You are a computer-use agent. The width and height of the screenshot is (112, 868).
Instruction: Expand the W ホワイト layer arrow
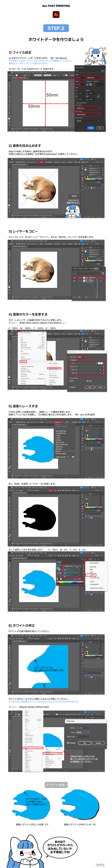pos(81,278)
